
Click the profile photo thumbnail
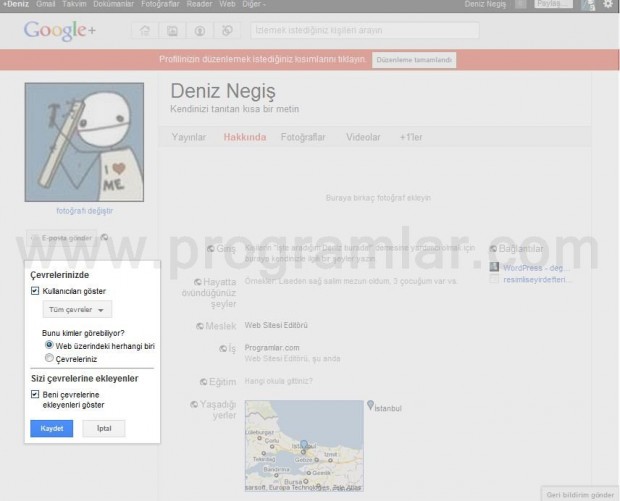coord(84,142)
